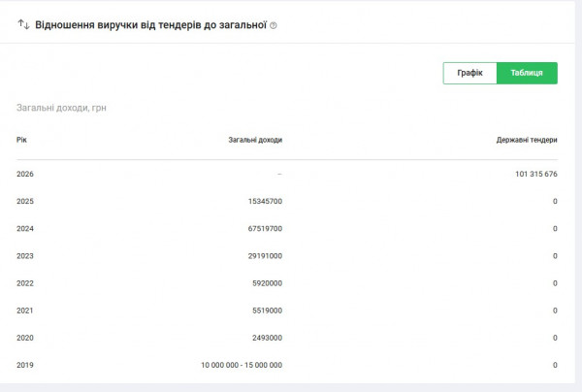Select the 2026 year row
The image size is (582, 392).
click(287, 174)
